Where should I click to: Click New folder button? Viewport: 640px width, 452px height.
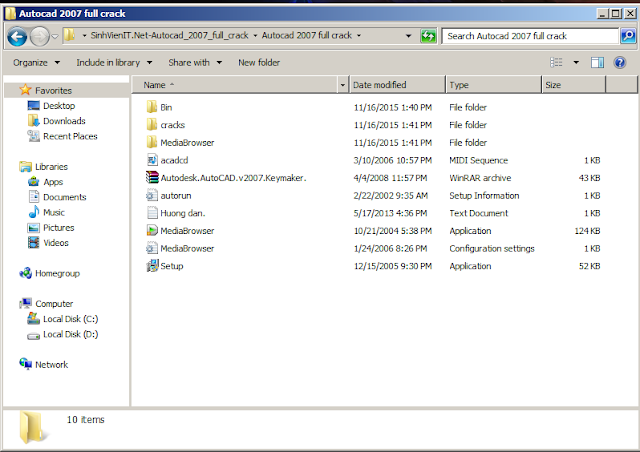pyautogui.click(x=259, y=62)
